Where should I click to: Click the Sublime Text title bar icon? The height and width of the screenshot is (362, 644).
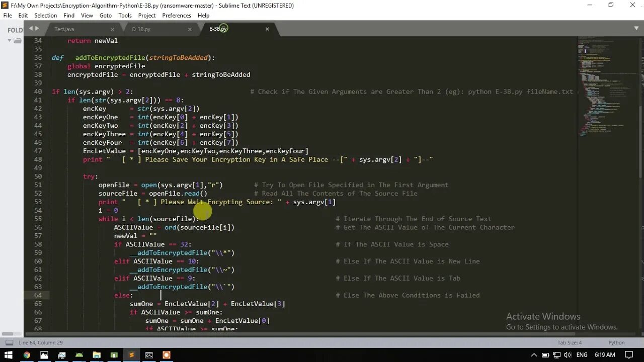pyautogui.click(x=5, y=5)
